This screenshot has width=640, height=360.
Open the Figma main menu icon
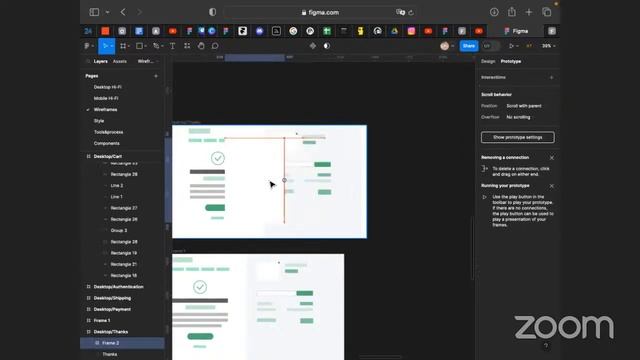pos(87,46)
